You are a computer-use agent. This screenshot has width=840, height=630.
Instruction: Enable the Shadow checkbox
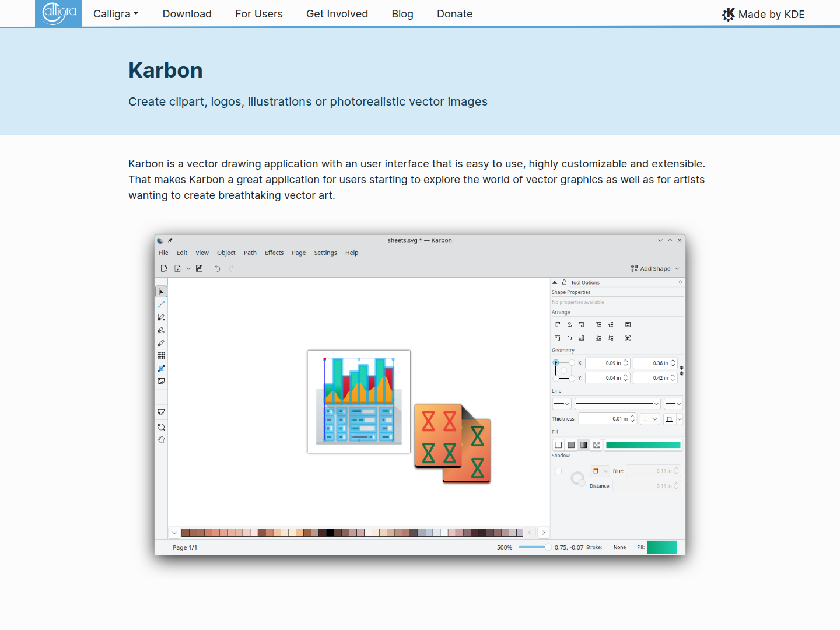coord(558,471)
